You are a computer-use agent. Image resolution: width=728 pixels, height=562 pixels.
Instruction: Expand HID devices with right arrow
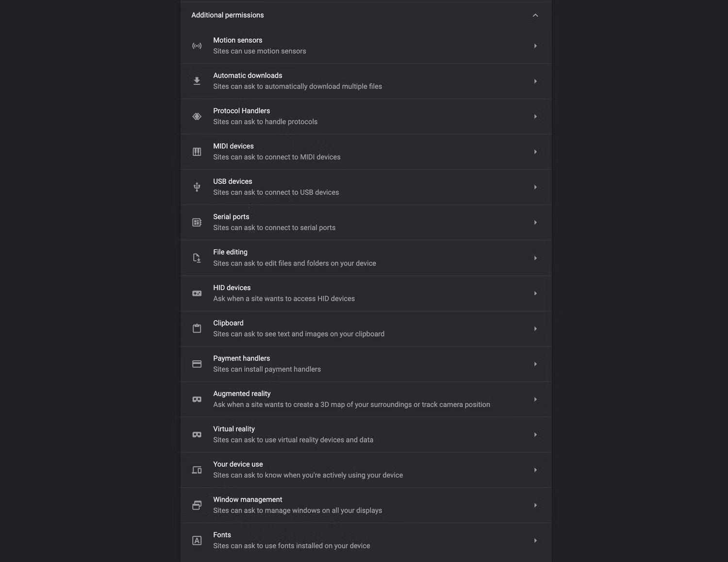535,294
